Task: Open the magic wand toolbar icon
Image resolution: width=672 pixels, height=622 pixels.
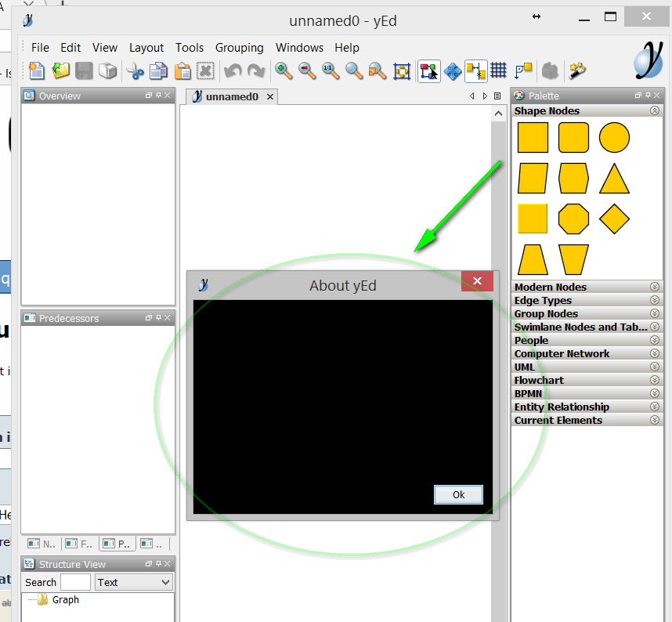Action: point(577,71)
